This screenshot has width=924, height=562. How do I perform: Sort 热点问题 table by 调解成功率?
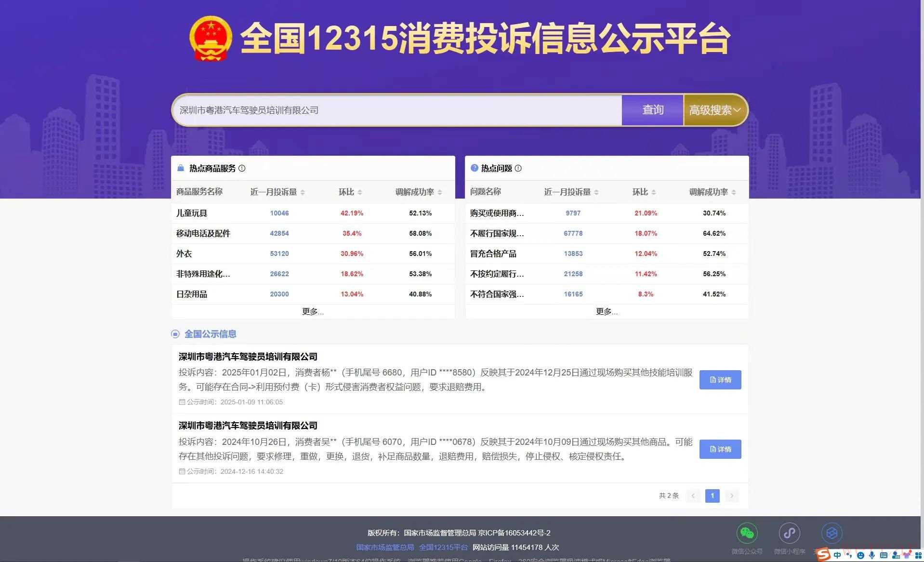(733, 192)
